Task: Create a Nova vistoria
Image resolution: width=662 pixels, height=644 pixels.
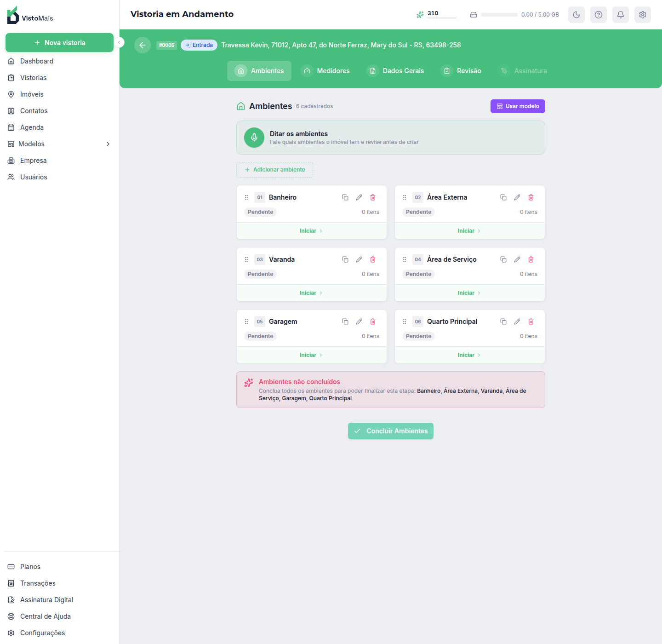Action: (59, 43)
